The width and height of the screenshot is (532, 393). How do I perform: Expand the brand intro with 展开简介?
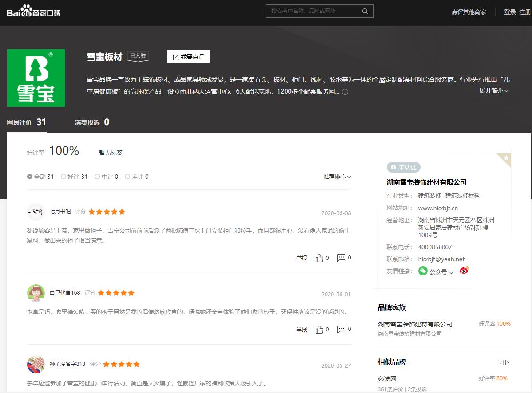coord(494,90)
